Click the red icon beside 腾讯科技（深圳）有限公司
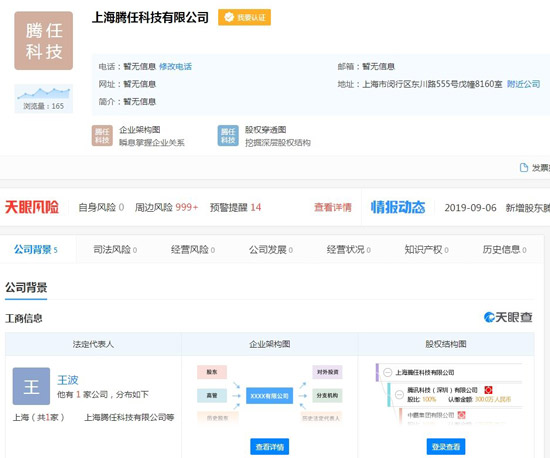 488,390
